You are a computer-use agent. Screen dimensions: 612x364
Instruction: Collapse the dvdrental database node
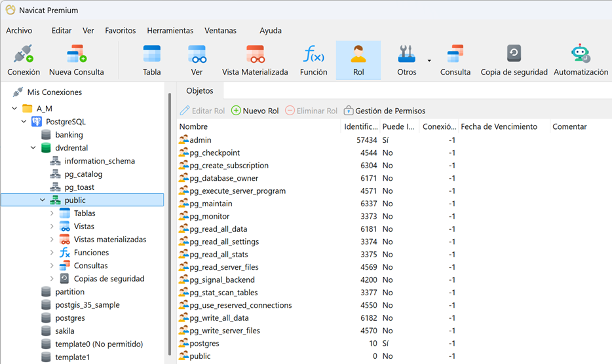[x=33, y=148]
